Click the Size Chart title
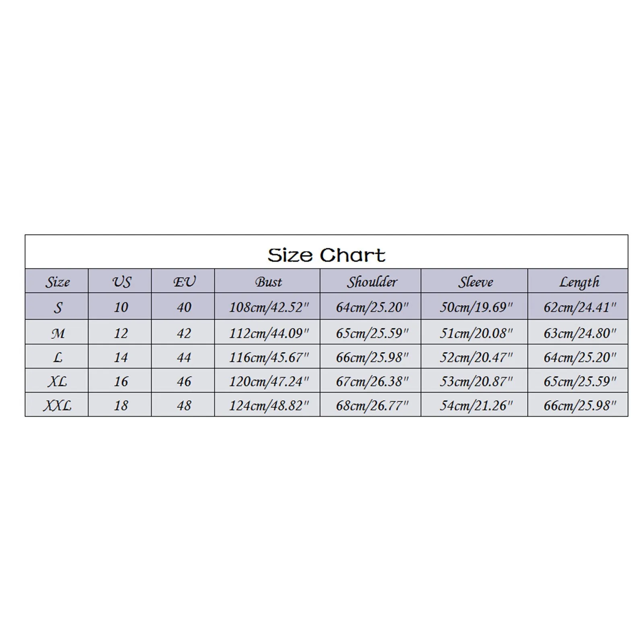The width and height of the screenshot is (644, 644). [x=326, y=255]
